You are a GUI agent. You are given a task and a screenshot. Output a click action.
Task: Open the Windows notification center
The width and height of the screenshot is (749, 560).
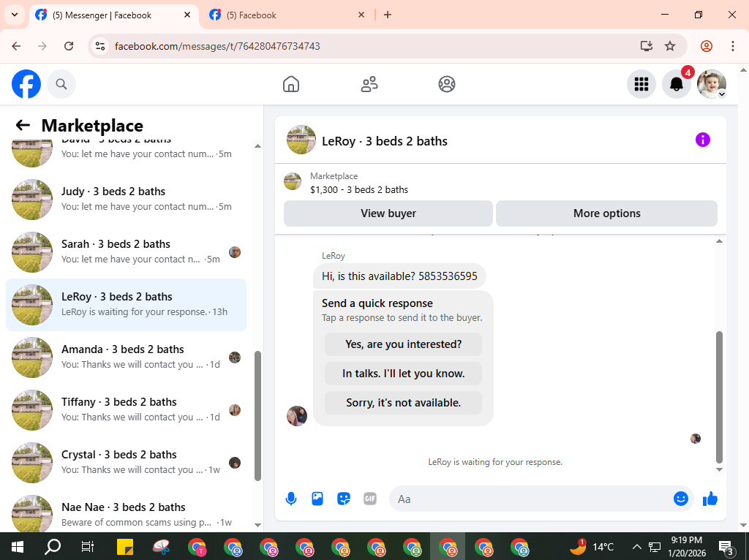(726, 547)
